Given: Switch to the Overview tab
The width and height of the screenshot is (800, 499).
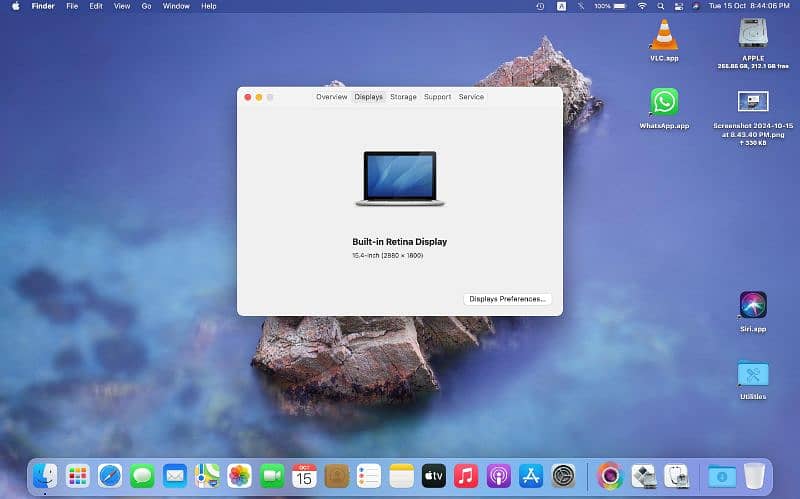Looking at the screenshot, I should (x=331, y=97).
